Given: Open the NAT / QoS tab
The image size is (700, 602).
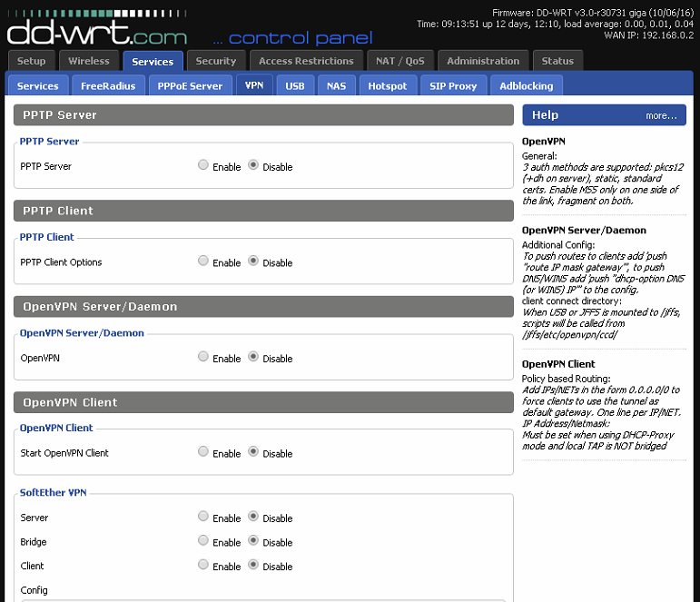Looking at the screenshot, I should coord(400,61).
